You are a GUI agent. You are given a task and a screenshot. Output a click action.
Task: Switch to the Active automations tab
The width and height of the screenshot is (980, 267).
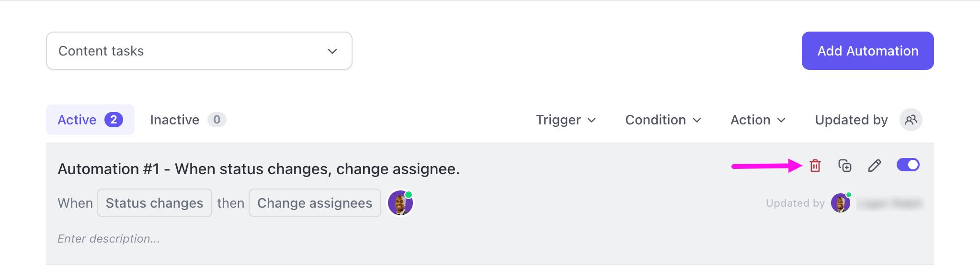[x=78, y=120]
